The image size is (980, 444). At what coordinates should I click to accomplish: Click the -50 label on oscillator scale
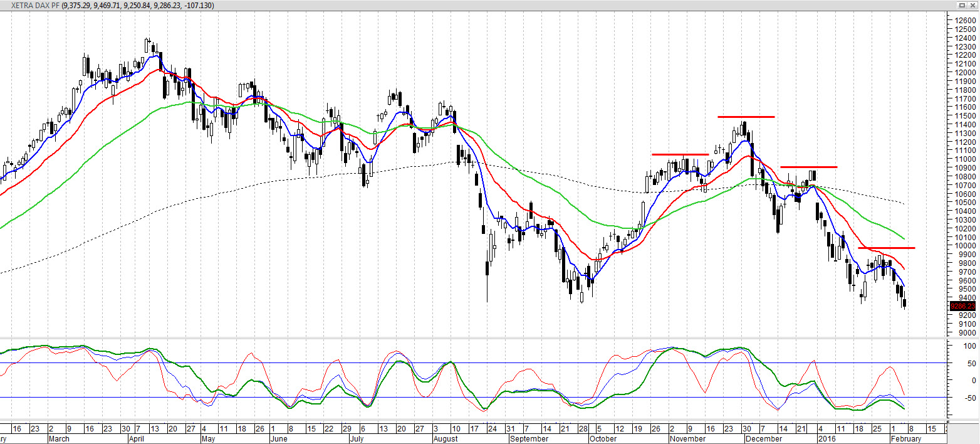click(970, 398)
